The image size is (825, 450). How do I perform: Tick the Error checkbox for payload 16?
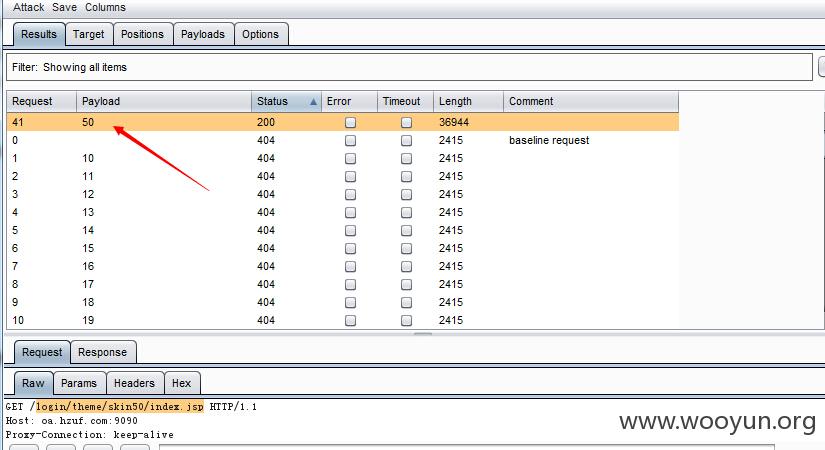click(350, 266)
